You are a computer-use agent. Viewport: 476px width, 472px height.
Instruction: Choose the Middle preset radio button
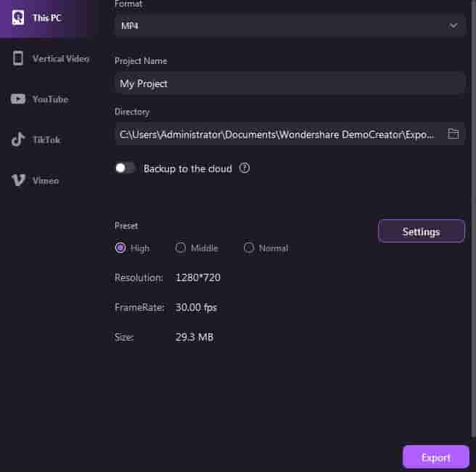pos(181,248)
